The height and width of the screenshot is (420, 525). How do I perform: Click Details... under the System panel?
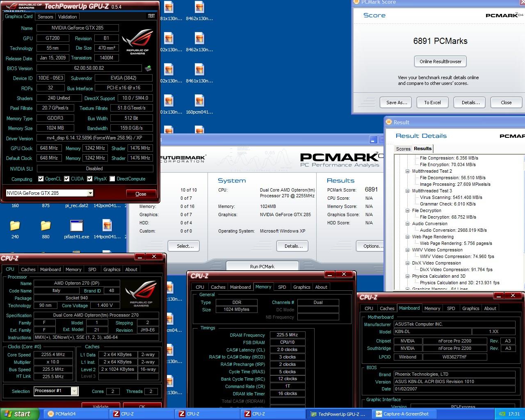pyautogui.click(x=293, y=246)
